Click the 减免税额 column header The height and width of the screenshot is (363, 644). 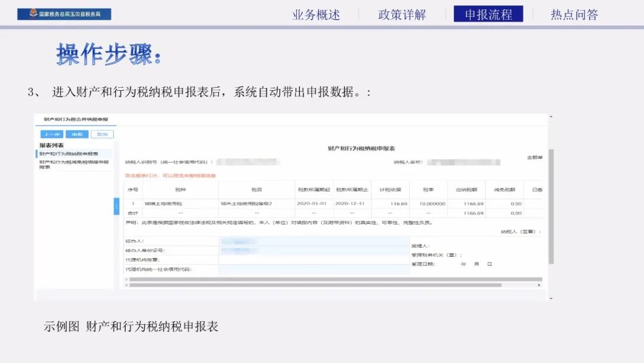click(x=504, y=190)
